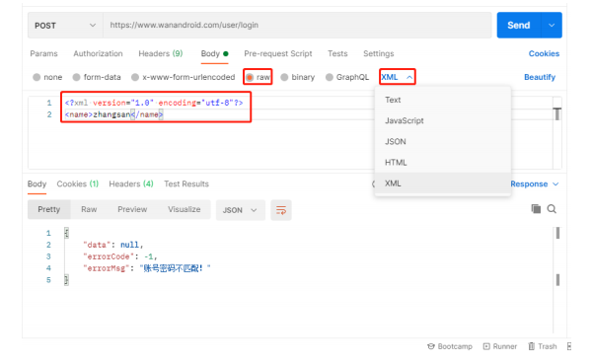
Task: Click the Send button
Action: click(x=519, y=26)
